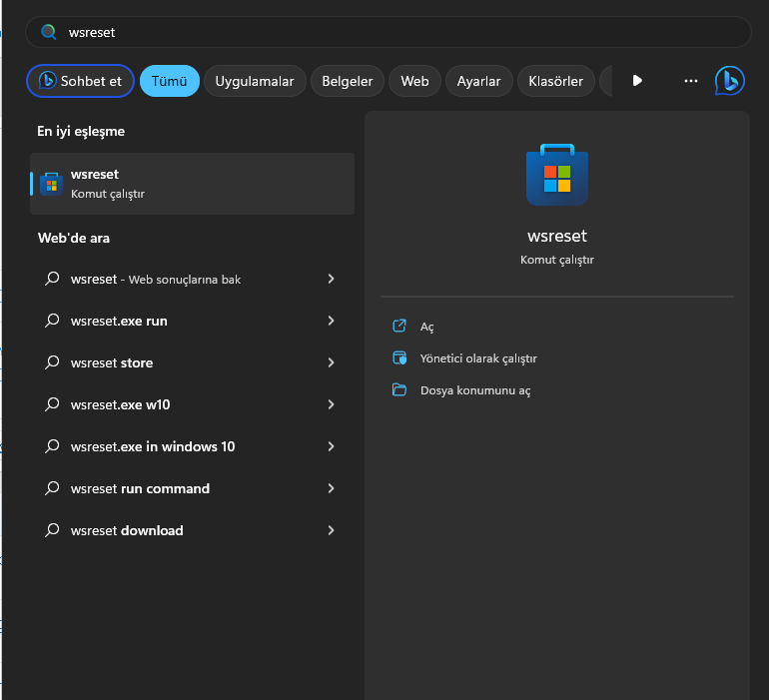The height and width of the screenshot is (700, 769).
Task: Click the wsreset text in the search field
Action: coord(92,32)
